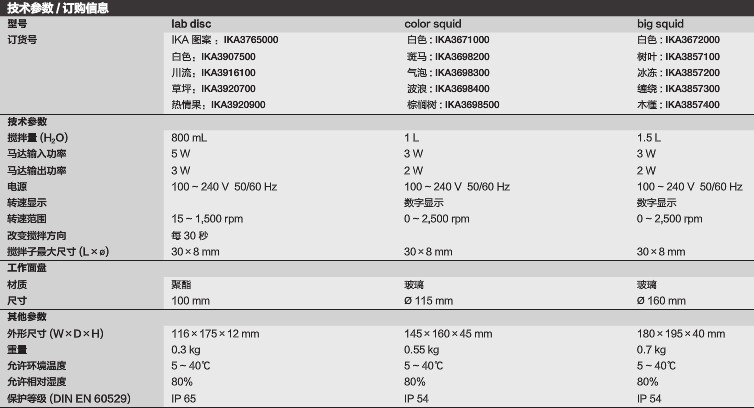Select the big squid order entry IKA3672000
Viewport: 754px width, 408px height.
[679, 39]
